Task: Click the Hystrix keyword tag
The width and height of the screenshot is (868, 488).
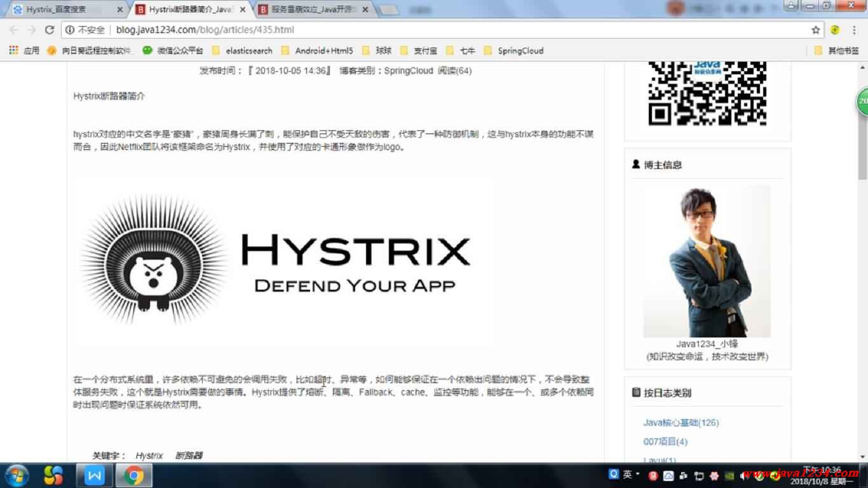Action: 149,456
